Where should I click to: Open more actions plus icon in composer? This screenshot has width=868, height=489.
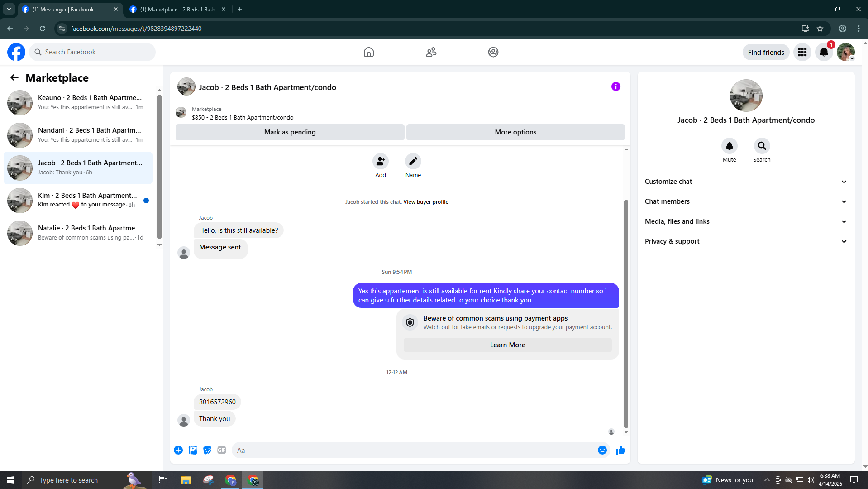pos(178,450)
